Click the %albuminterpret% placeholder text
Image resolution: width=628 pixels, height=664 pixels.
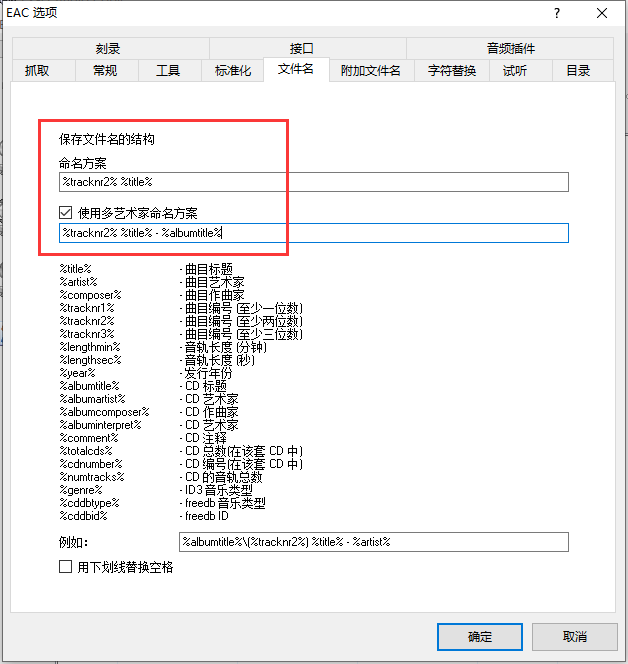coord(100,425)
